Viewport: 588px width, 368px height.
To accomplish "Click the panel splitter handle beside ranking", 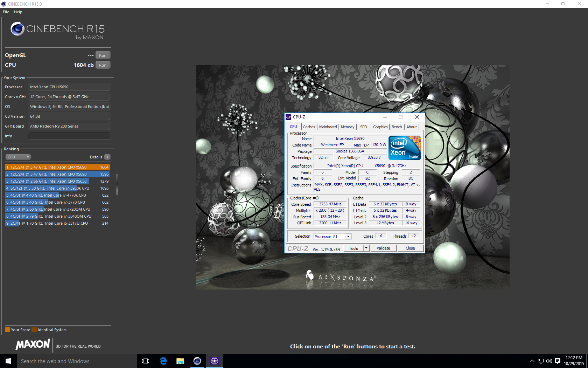I will click(x=117, y=185).
